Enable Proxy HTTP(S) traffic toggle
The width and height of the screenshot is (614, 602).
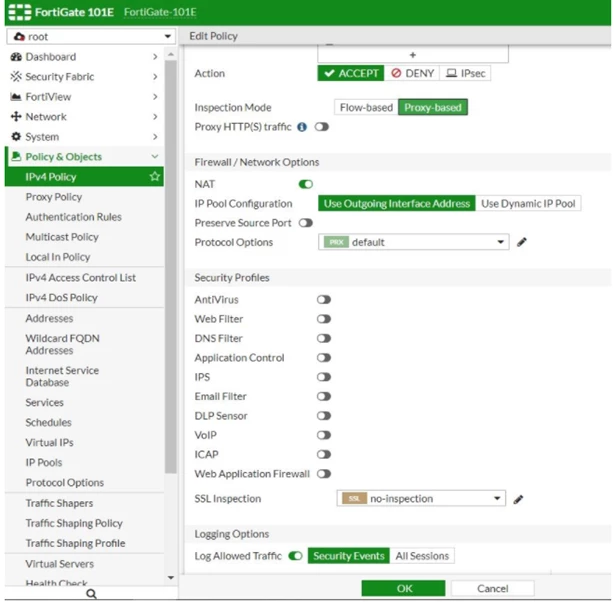(321, 127)
